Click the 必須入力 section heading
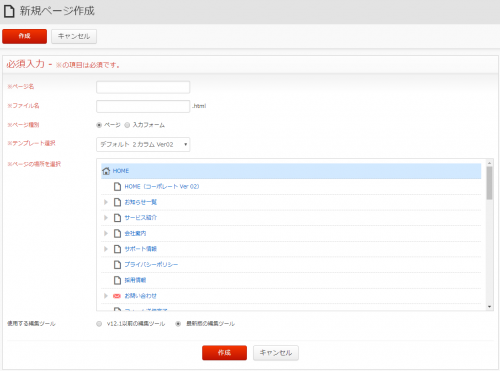 point(25,64)
